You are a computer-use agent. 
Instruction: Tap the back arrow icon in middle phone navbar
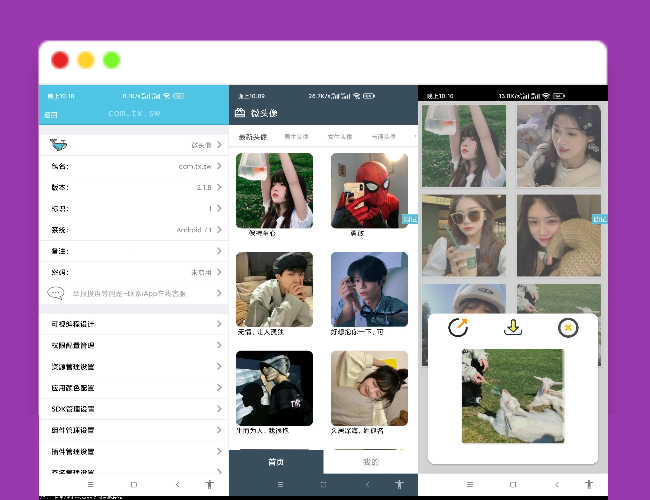pos(367,484)
